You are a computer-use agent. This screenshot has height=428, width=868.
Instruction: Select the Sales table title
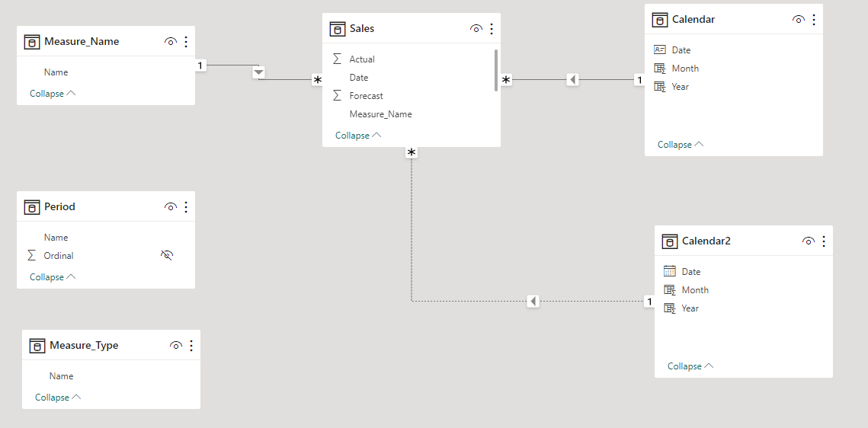(362, 29)
